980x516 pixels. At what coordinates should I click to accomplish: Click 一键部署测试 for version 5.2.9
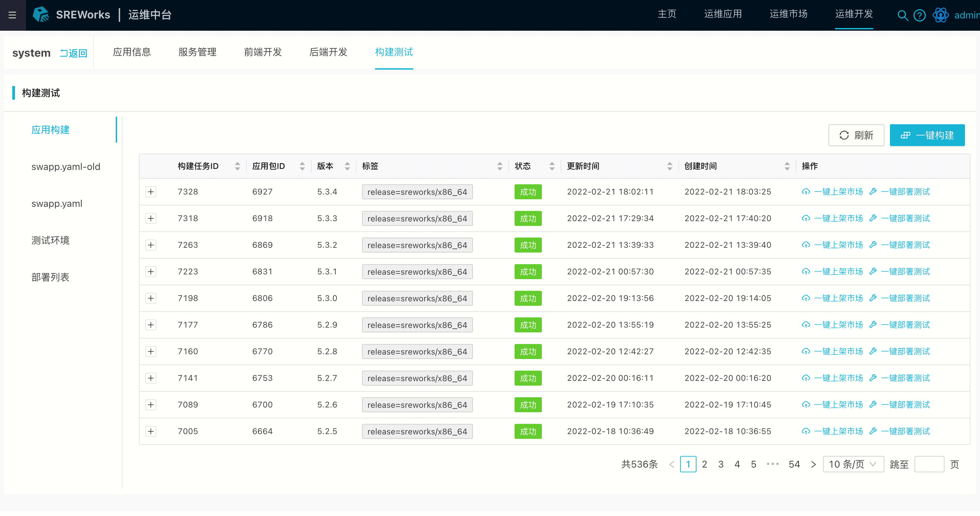899,325
